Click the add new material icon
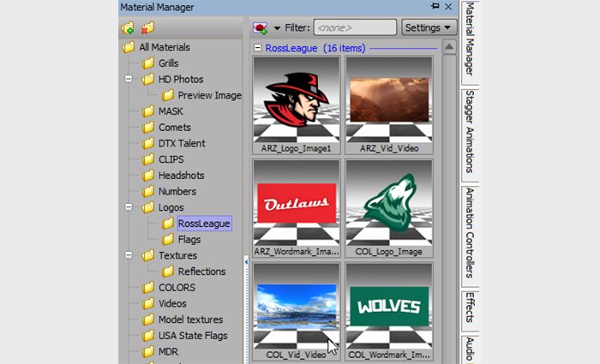This screenshot has height=364, width=600. click(x=261, y=28)
